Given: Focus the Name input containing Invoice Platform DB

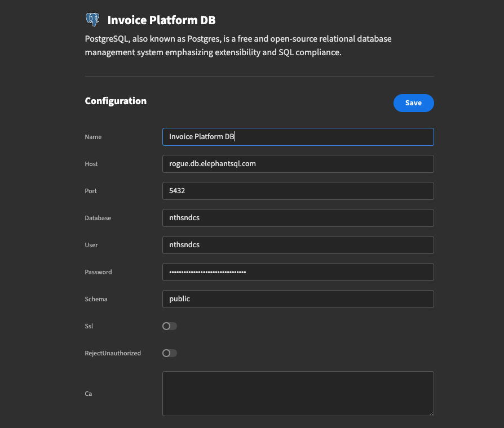Looking at the screenshot, I should tap(298, 137).
